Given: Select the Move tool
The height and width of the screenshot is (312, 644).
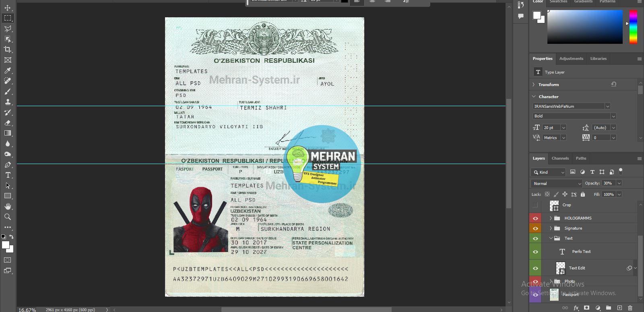Looking at the screenshot, I should coord(8,8).
